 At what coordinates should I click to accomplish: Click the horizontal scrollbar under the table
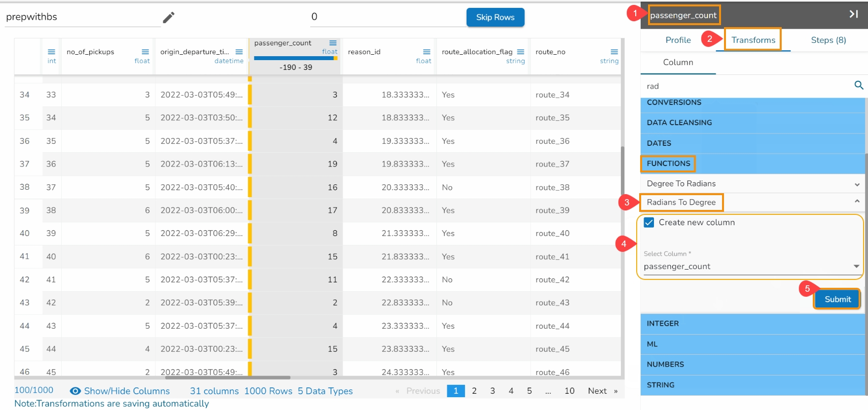click(x=227, y=378)
